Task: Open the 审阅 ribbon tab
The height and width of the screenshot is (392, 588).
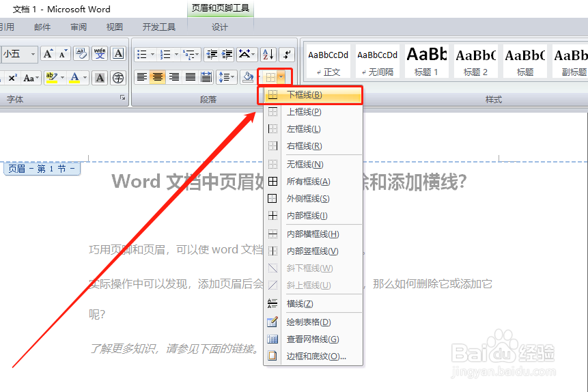Action: coord(79,27)
